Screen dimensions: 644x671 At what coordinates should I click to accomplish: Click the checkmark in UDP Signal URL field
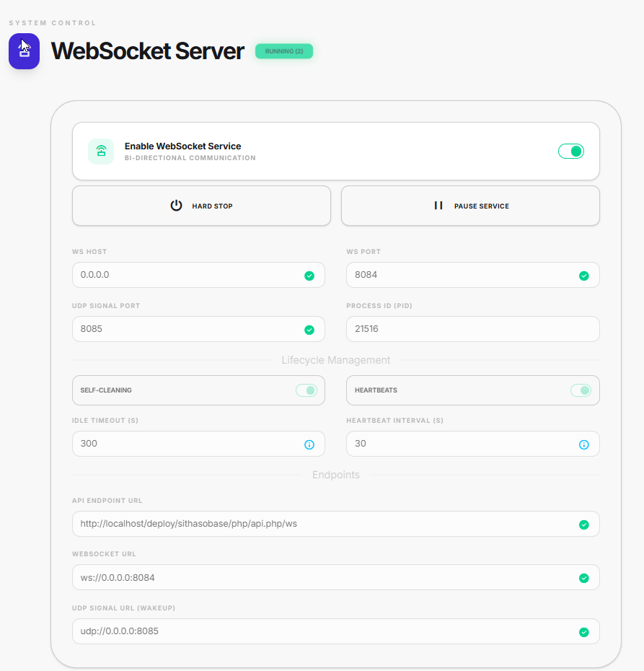tap(584, 632)
